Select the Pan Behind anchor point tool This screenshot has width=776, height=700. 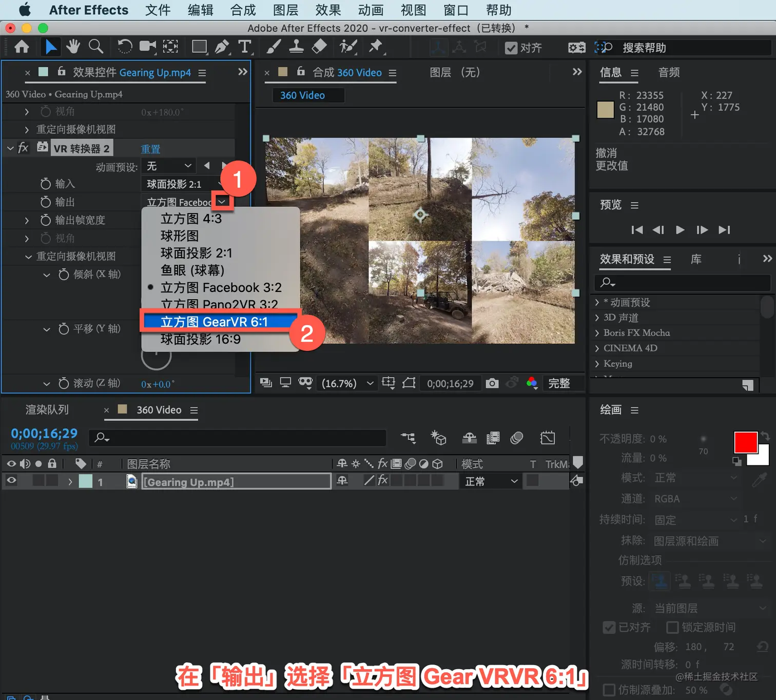coord(170,47)
